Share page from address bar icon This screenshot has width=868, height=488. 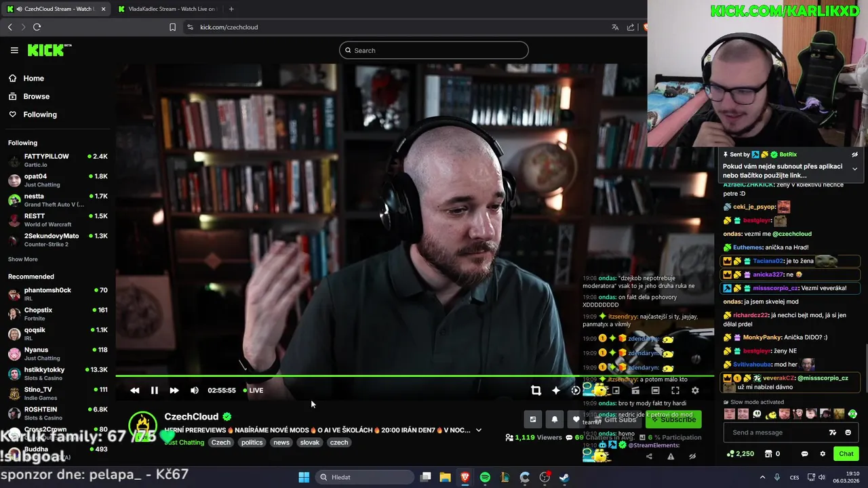click(631, 27)
